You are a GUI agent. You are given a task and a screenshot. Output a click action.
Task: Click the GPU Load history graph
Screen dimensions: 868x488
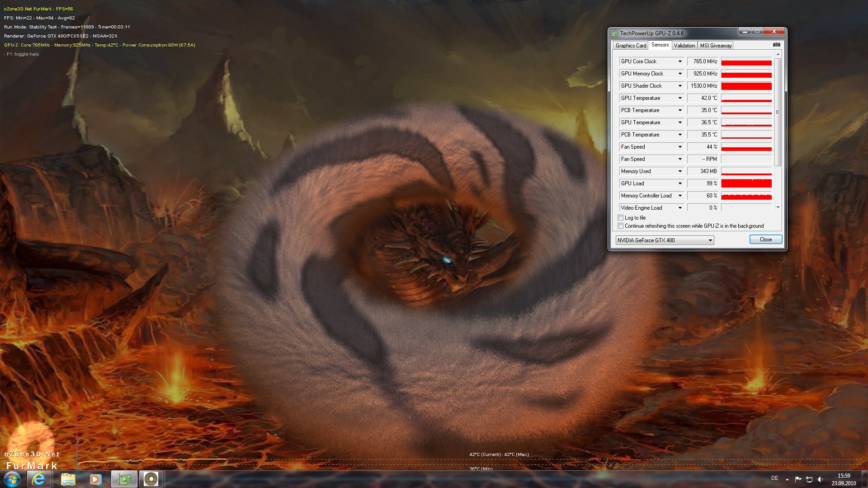pyautogui.click(x=746, y=183)
